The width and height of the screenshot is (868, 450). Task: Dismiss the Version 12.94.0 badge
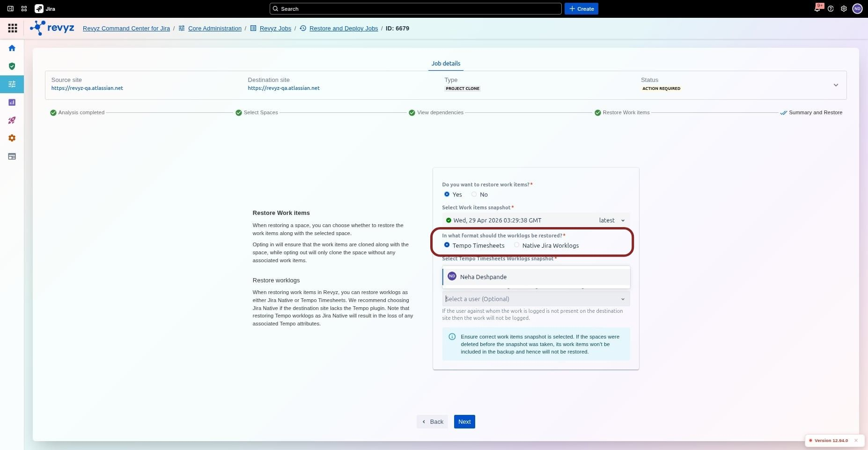click(856, 440)
